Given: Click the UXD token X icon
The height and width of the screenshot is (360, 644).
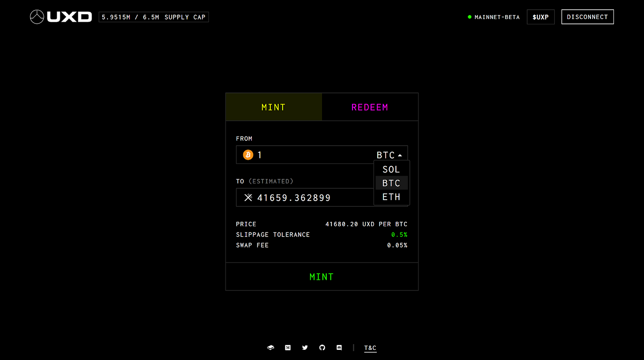Looking at the screenshot, I should tap(248, 197).
